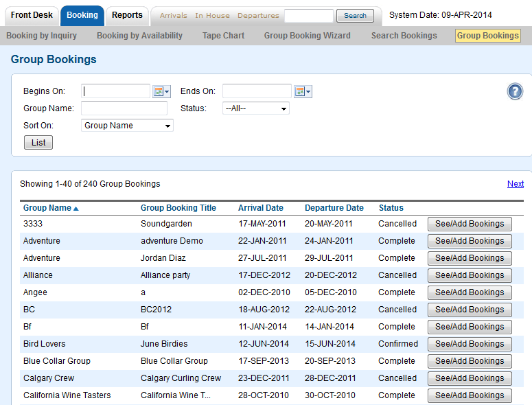Click 'Calgary Crew' group name cell

coord(49,378)
